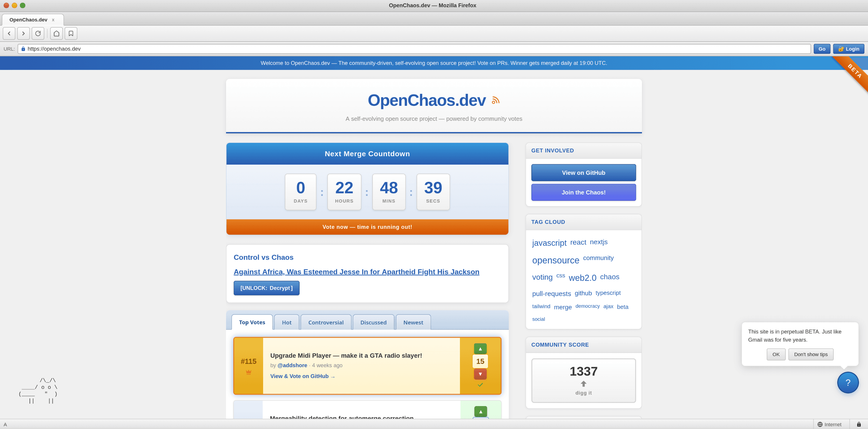The height and width of the screenshot is (429, 868).
Task: Reload the current page
Action: click(38, 33)
